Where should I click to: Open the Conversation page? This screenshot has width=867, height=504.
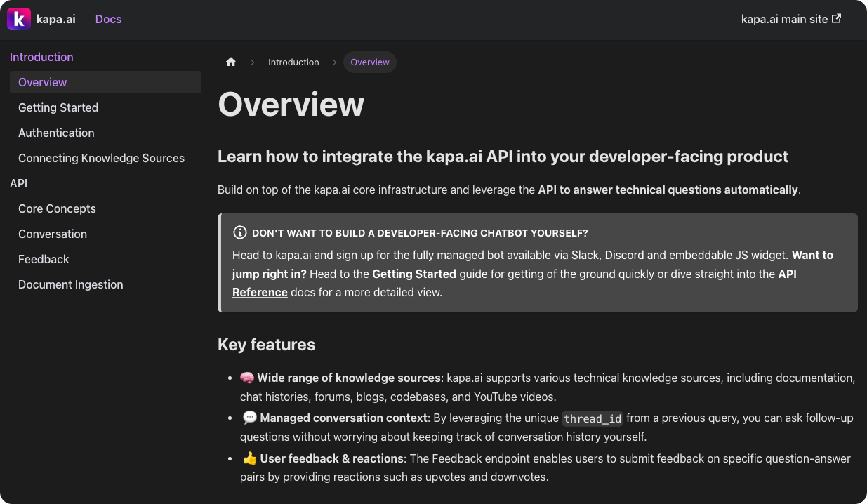pyautogui.click(x=53, y=234)
